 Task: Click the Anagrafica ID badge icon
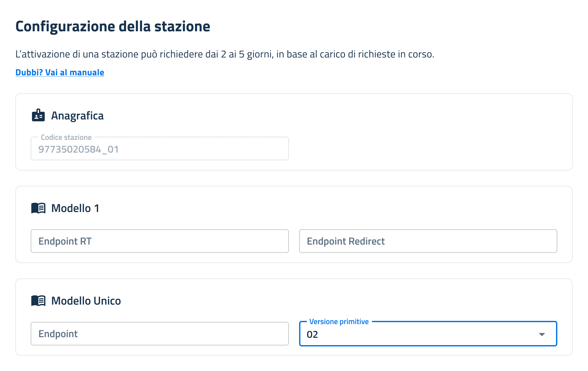[38, 115]
